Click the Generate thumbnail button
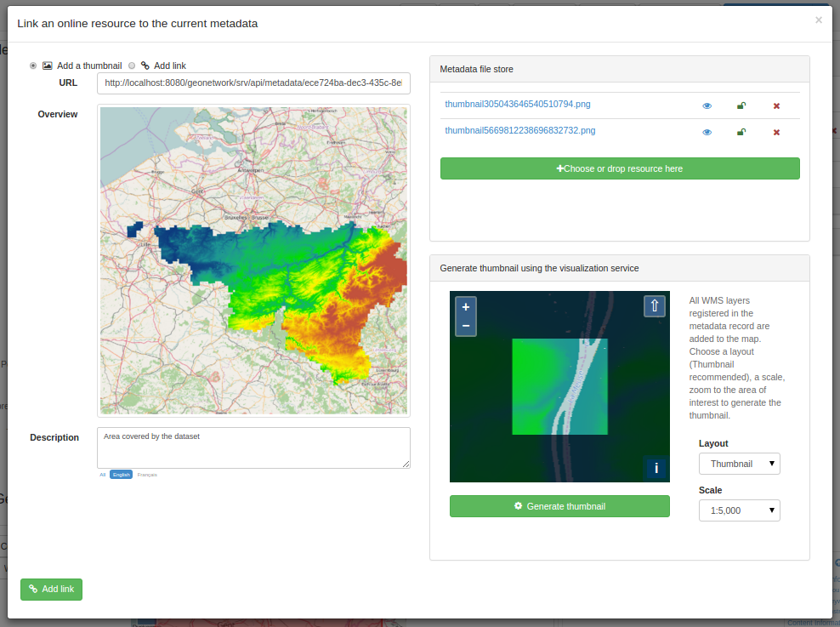This screenshot has height=627, width=840. [x=559, y=506]
